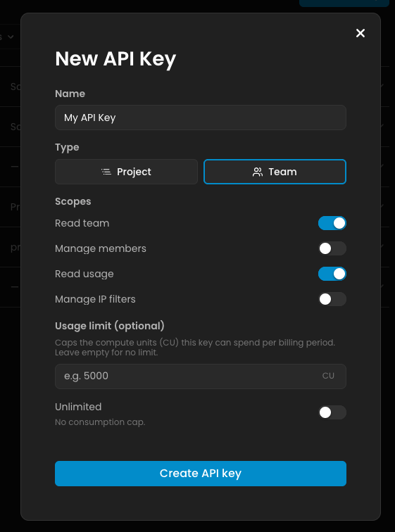
Task: Click the Usage limit (optional) heading
Action: click(110, 326)
